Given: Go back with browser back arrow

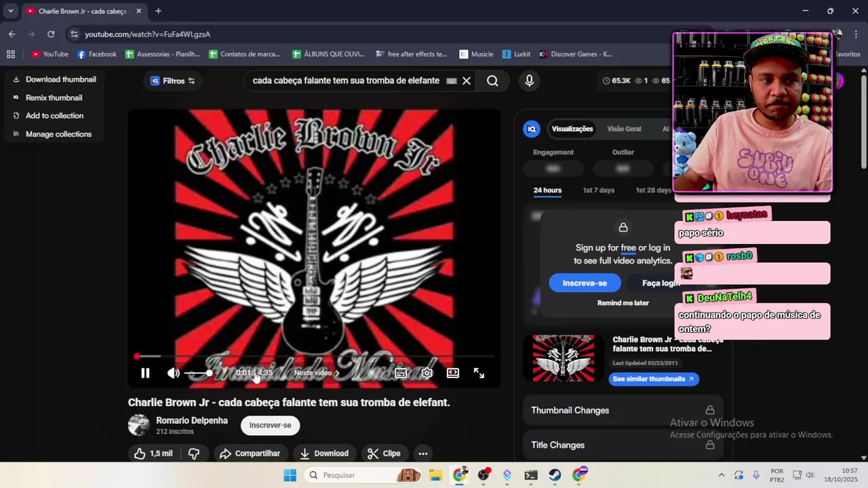Looking at the screenshot, I should click(12, 34).
